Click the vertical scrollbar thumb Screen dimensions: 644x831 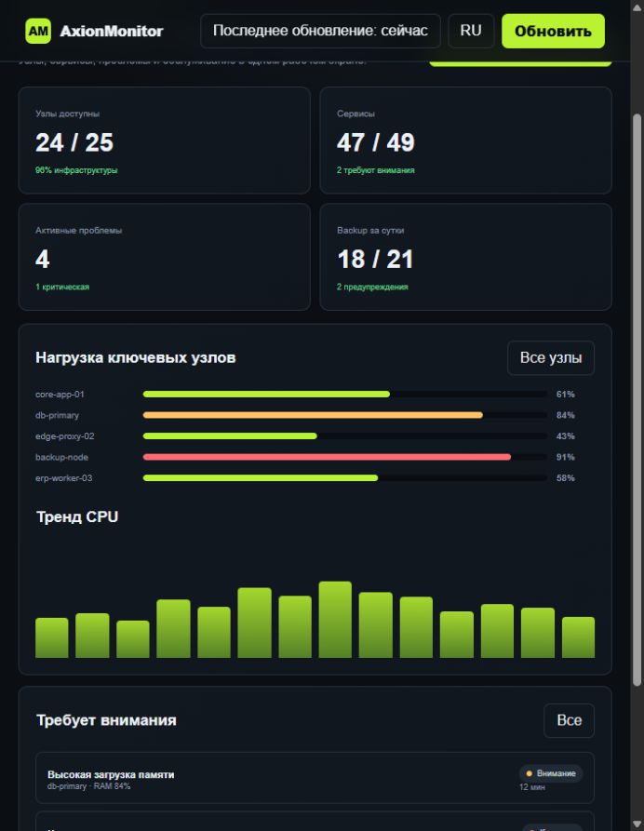tap(637, 400)
